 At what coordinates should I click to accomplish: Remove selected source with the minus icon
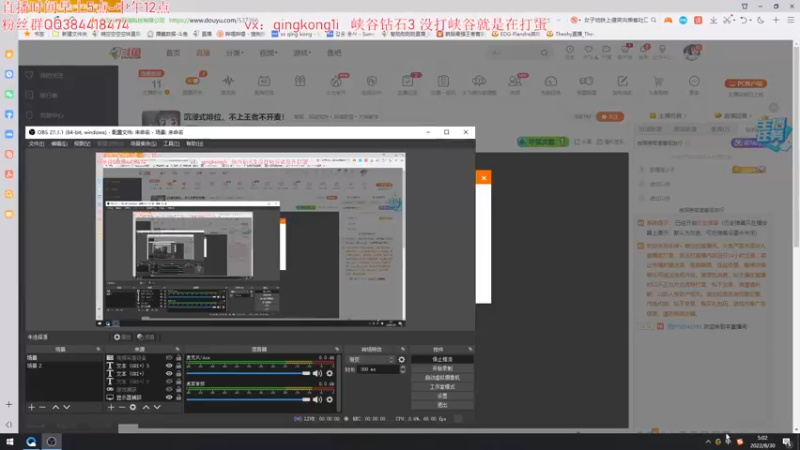pyautogui.click(x=122, y=407)
